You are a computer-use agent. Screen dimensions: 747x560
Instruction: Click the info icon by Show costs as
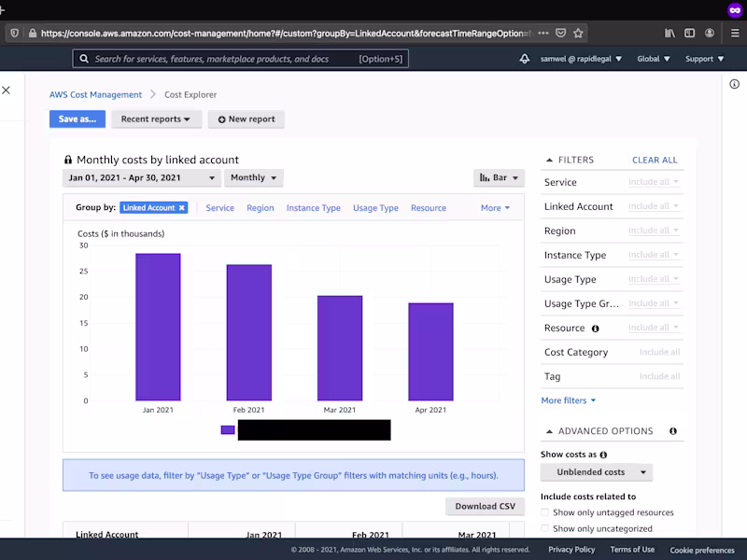point(603,455)
